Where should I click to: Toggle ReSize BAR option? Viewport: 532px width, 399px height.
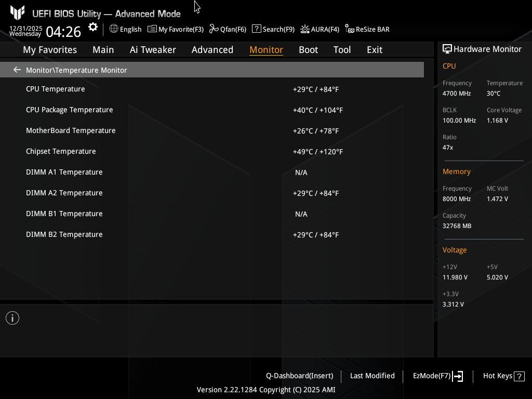click(367, 29)
